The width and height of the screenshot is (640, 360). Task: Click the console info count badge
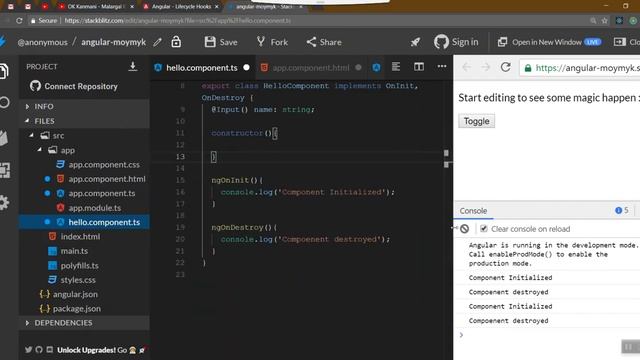[x=622, y=210]
